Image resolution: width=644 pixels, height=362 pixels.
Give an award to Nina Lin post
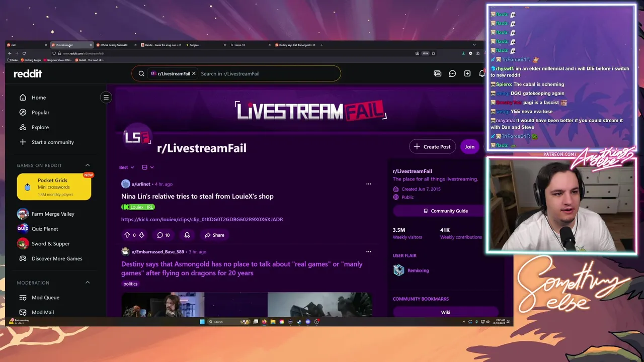pos(187,235)
